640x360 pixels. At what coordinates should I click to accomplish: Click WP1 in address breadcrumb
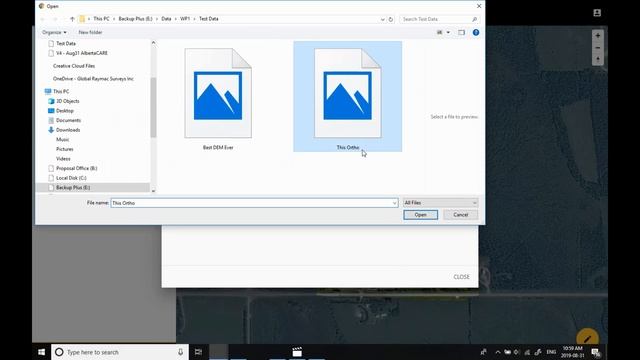point(185,19)
